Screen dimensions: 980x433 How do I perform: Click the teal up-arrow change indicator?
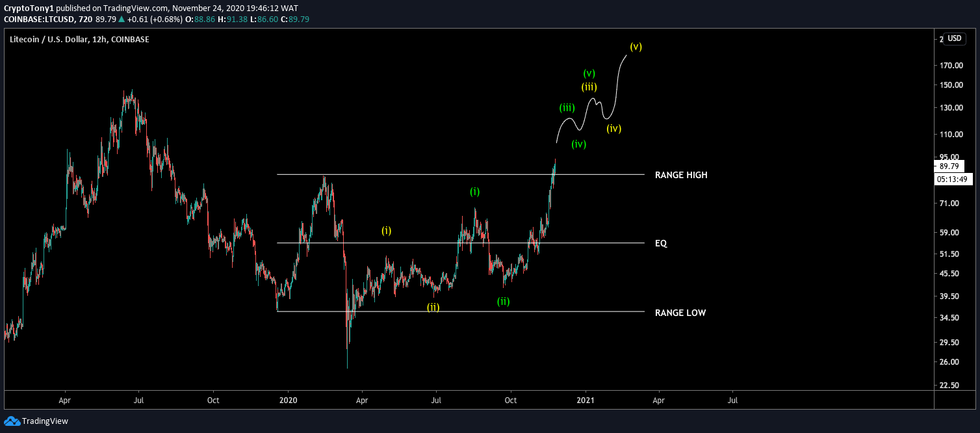tap(120, 20)
